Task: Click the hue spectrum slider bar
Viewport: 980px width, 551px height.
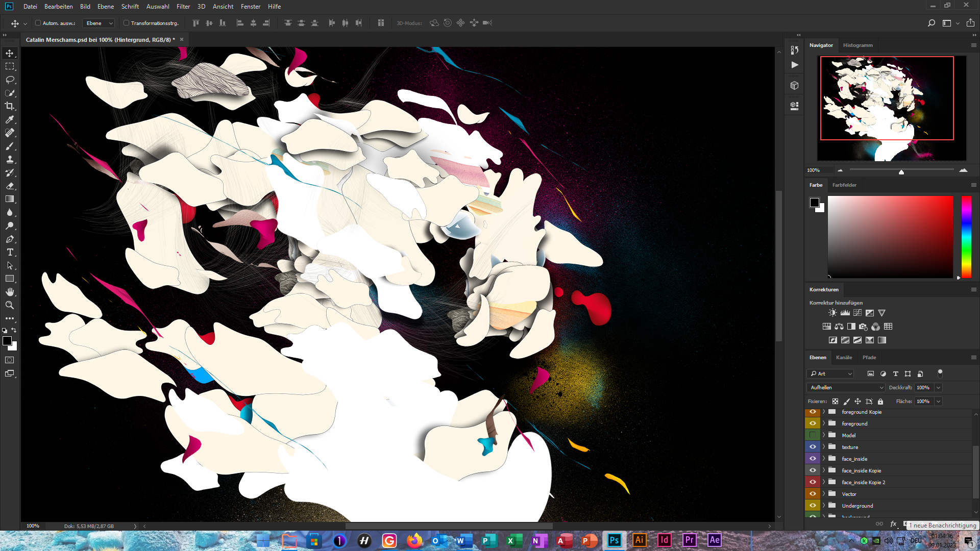Action: 966,237
